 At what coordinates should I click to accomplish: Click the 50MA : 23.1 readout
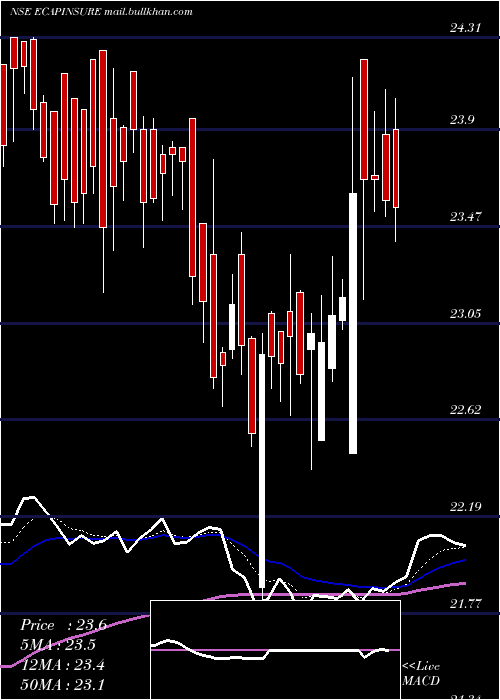click(62, 684)
